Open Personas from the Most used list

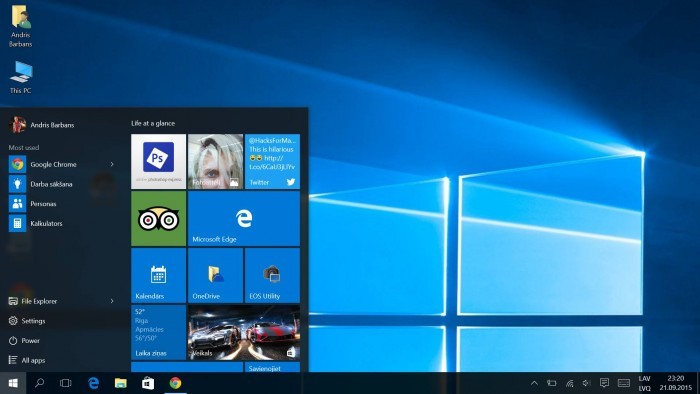coord(62,203)
